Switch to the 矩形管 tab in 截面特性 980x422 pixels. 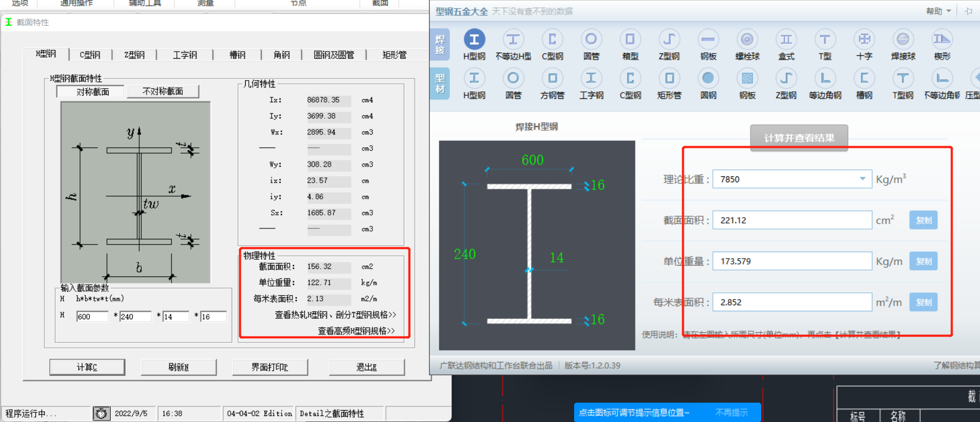(395, 55)
